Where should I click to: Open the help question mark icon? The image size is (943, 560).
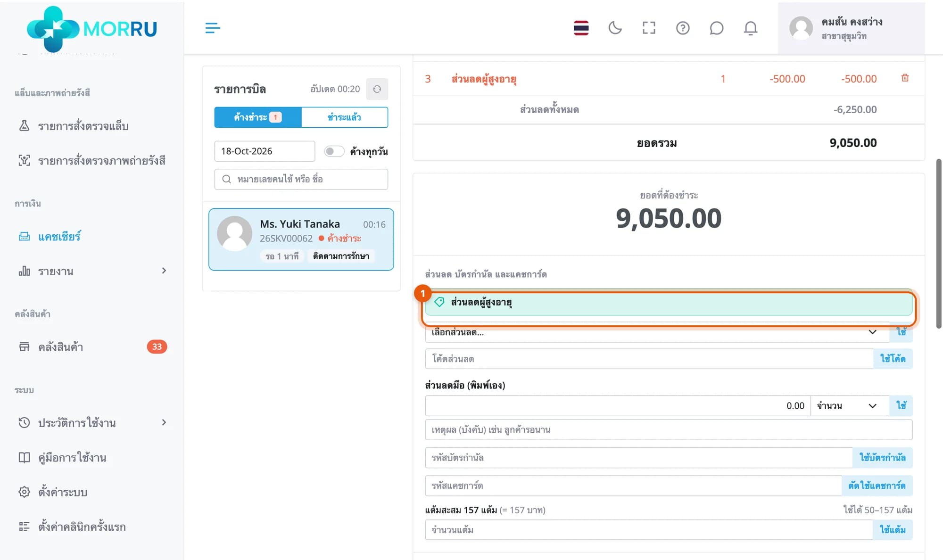[683, 28]
